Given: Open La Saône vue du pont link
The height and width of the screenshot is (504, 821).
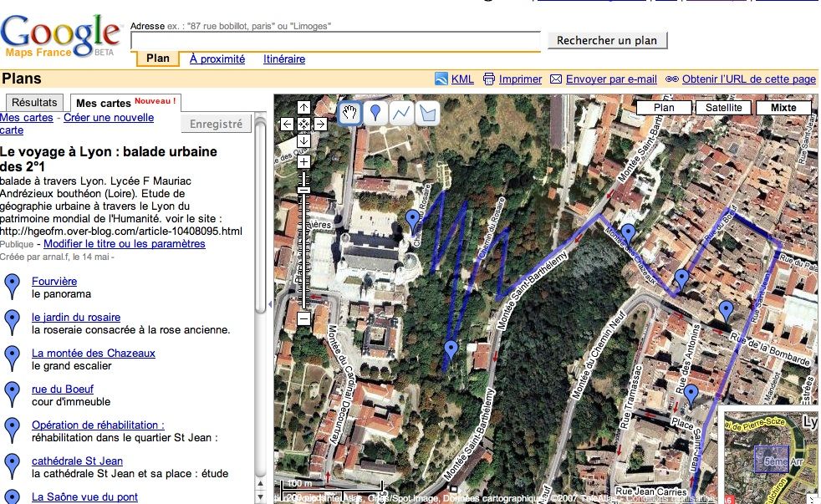Looking at the screenshot, I should pyautogui.click(x=84, y=496).
